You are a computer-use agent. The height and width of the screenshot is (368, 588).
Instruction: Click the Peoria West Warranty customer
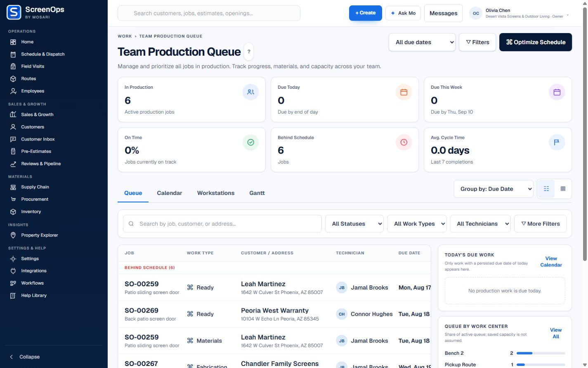(x=275, y=311)
